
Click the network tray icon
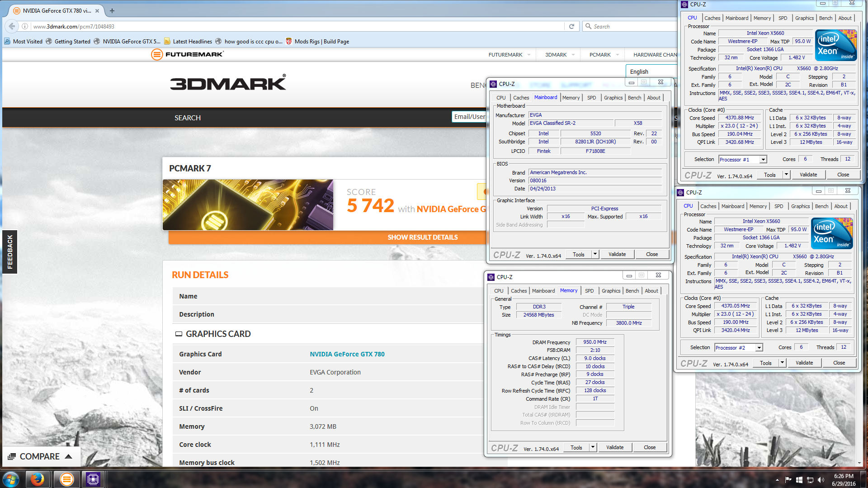click(x=810, y=479)
